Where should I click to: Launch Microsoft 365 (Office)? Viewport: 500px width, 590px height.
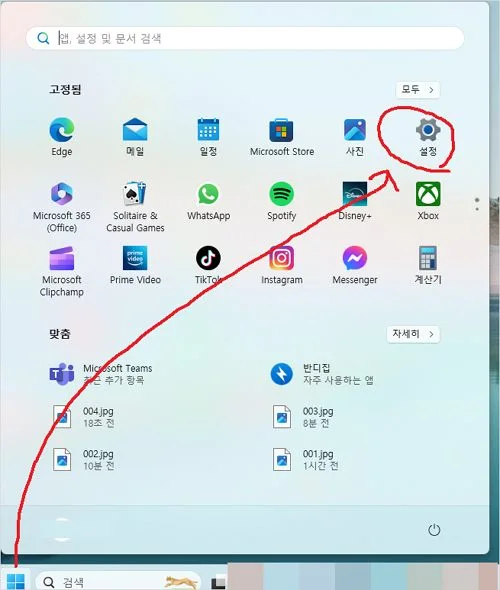(x=62, y=207)
